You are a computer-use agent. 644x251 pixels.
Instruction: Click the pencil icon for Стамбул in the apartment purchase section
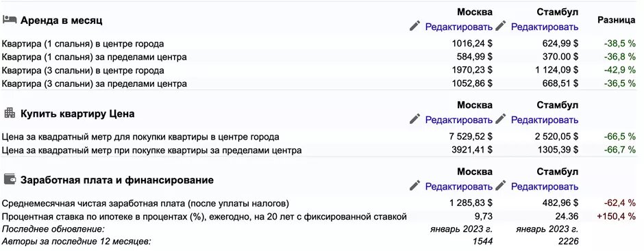tap(500, 120)
